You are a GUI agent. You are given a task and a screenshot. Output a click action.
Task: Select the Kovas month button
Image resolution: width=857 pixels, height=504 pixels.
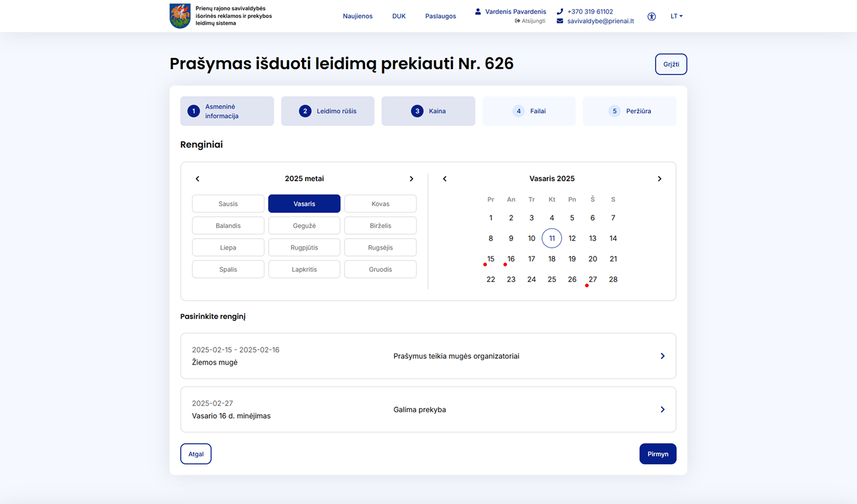click(x=380, y=204)
